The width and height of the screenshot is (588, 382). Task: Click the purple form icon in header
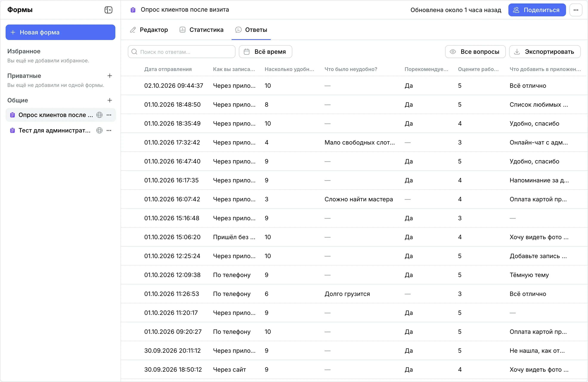(133, 10)
